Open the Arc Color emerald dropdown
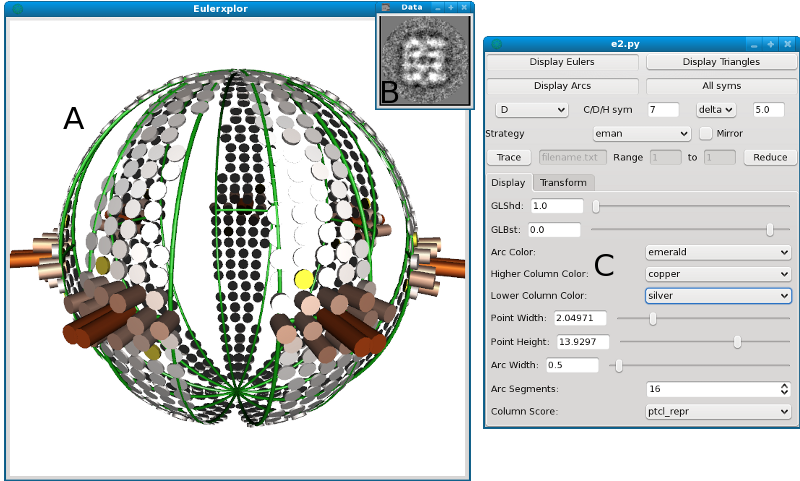Viewport: 800px width, 481px height. 718,252
